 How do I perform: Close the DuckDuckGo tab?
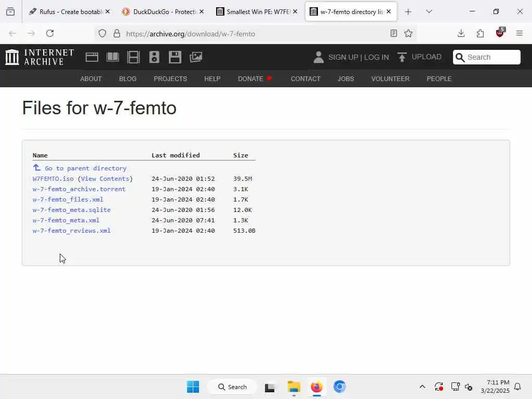tap(202, 11)
